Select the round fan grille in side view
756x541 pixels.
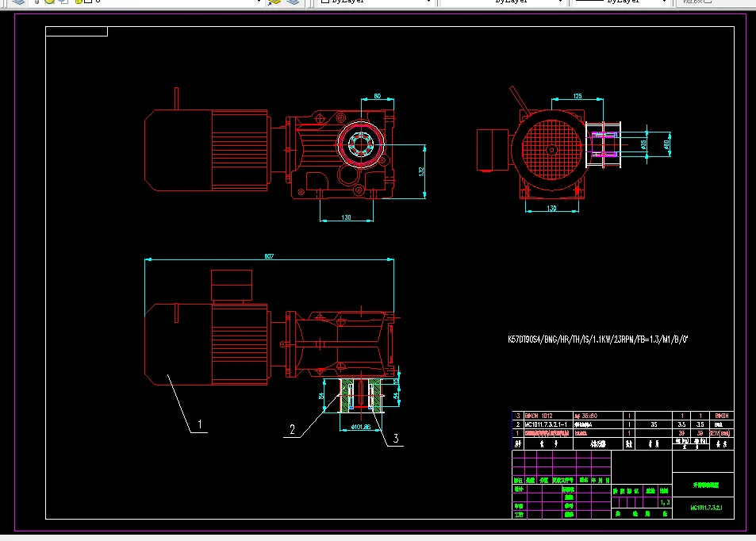coord(551,149)
